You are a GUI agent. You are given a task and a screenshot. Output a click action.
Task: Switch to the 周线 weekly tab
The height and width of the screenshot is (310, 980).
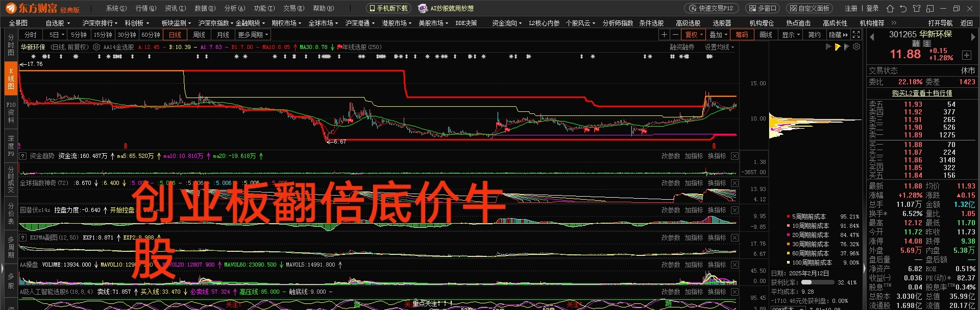[199, 35]
